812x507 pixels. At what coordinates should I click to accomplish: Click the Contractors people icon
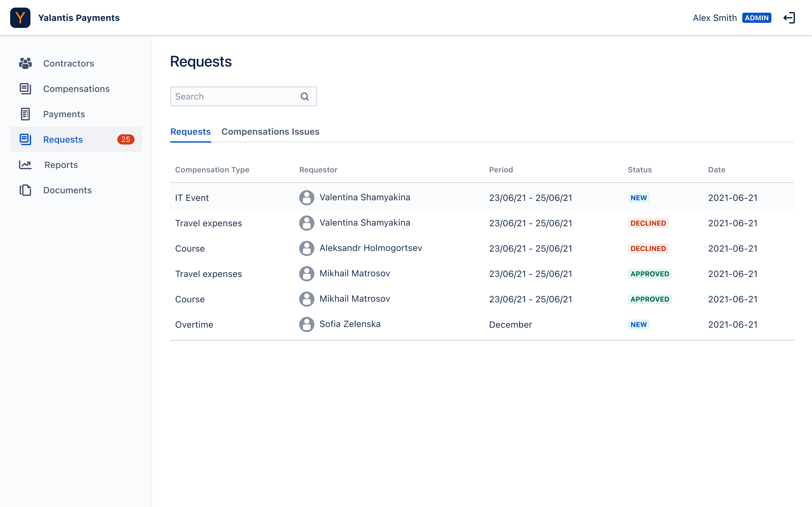25,63
